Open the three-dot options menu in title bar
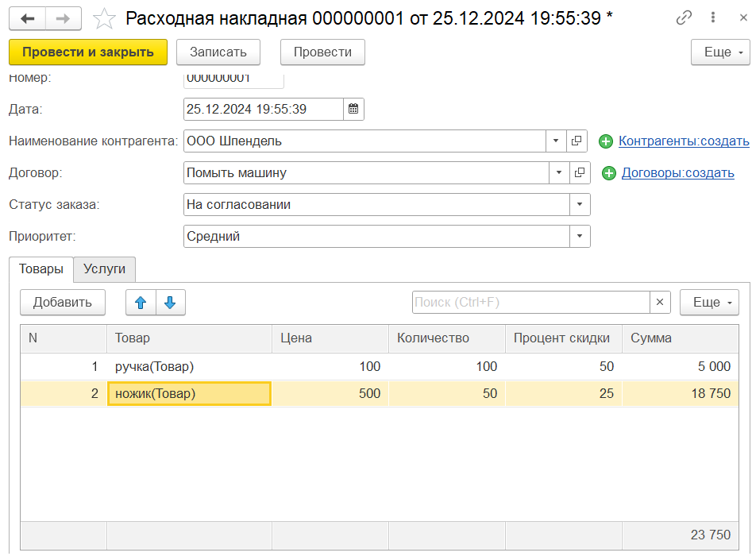The width and height of the screenshot is (752, 560). click(712, 17)
